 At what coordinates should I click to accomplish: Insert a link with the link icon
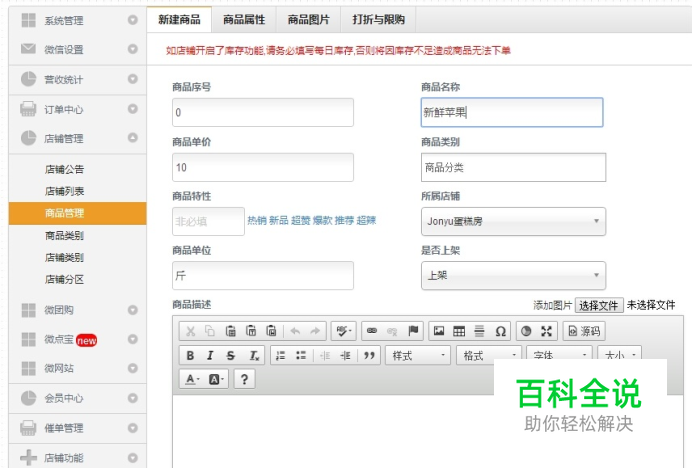pos(371,331)
